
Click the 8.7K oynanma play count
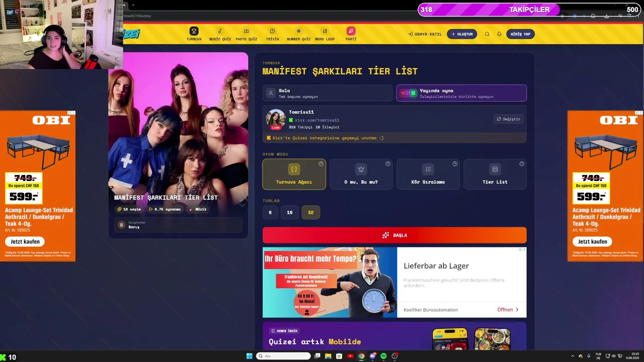[165, 209]
